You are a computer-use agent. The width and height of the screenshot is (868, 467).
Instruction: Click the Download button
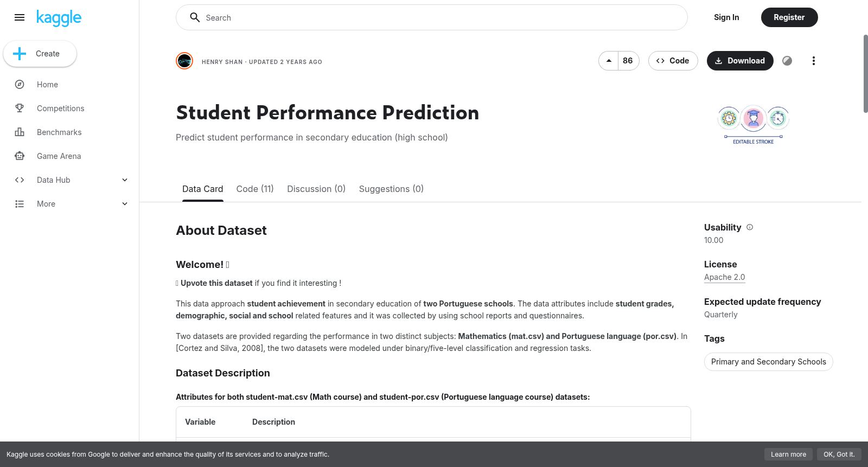[x=740, y=61]
